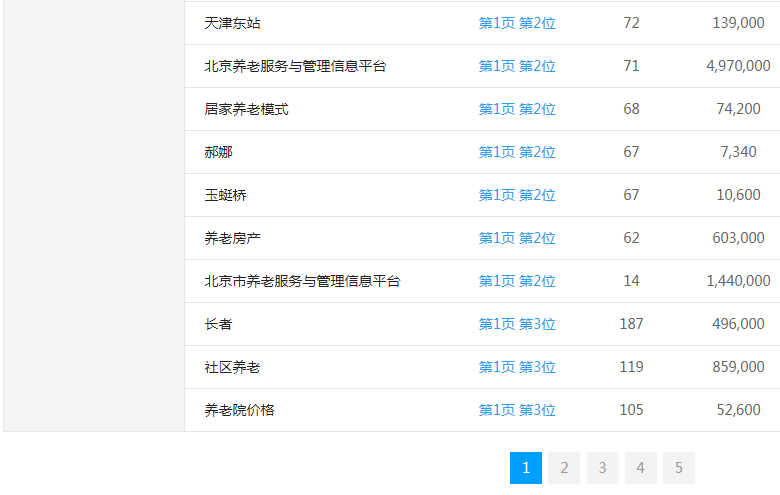
Task: Go to page 2 of results
Action: click(564, 468)
